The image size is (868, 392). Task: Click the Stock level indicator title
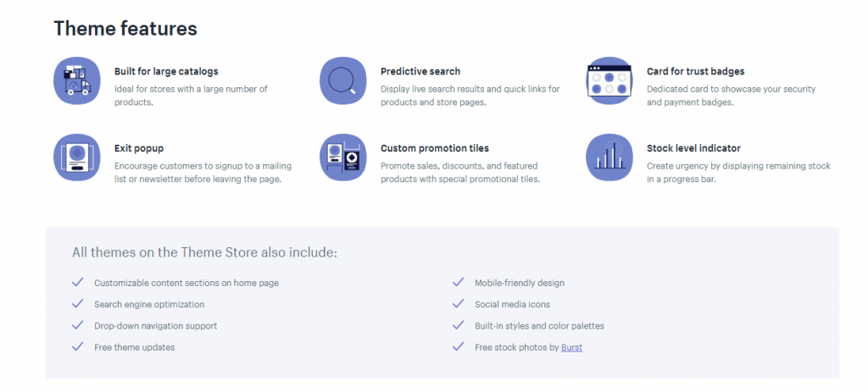tap(693, 148)
